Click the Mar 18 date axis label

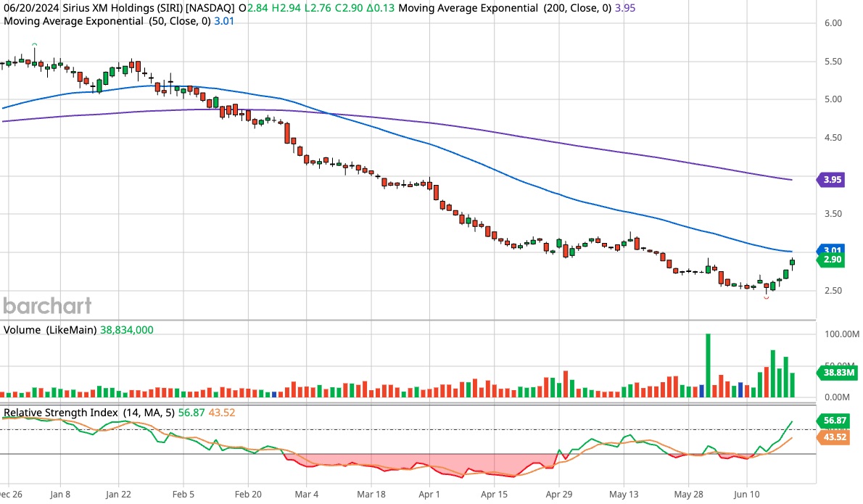pos(371,494)
